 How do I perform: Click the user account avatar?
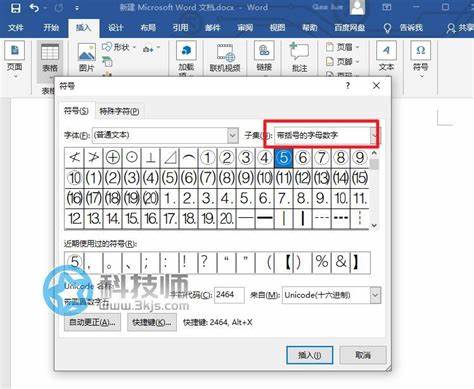tap(357, 7)
